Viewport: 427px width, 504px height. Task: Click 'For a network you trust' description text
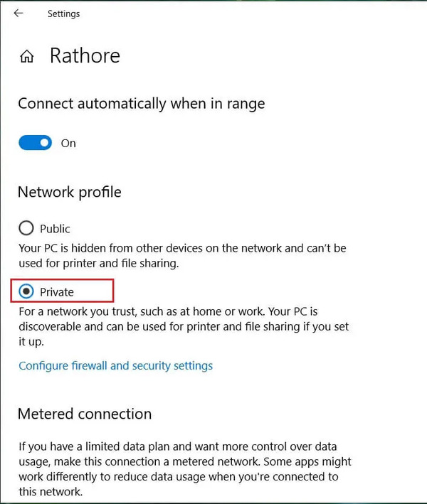tap(184, 326)
